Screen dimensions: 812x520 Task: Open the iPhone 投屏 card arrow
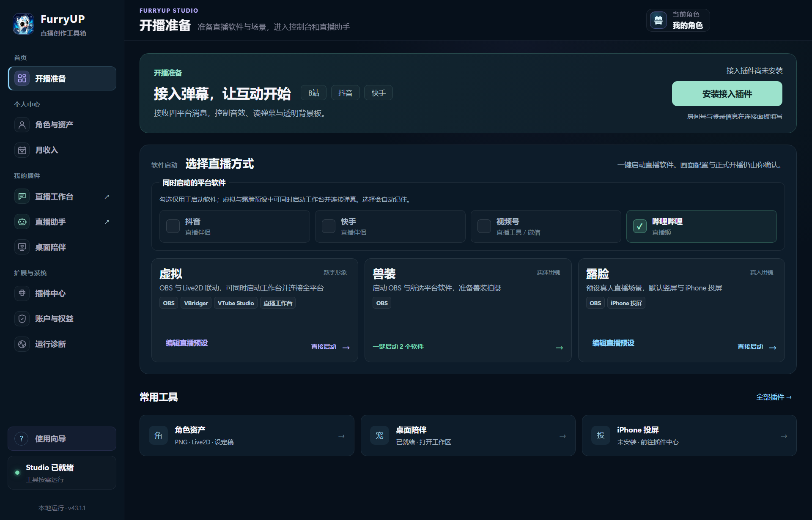pyautogui.click(x=784, y=436)
